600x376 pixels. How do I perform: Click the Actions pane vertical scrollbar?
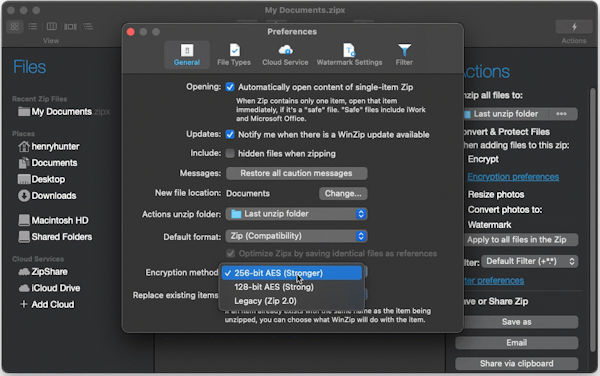click(x=593, y=220)
